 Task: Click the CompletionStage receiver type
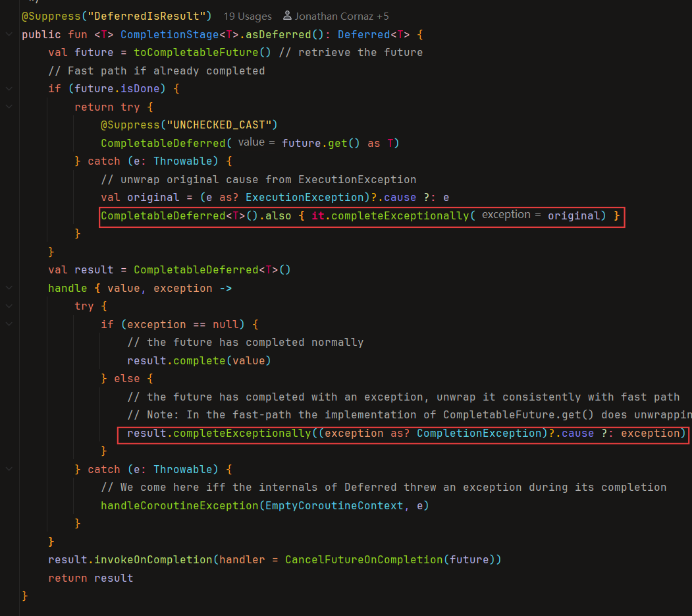(169, 34)
